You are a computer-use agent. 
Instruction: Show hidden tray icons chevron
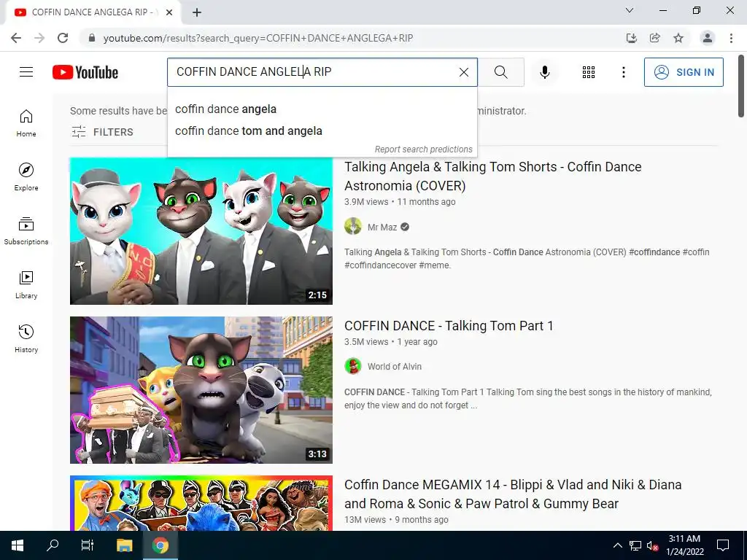pos(617,545)
